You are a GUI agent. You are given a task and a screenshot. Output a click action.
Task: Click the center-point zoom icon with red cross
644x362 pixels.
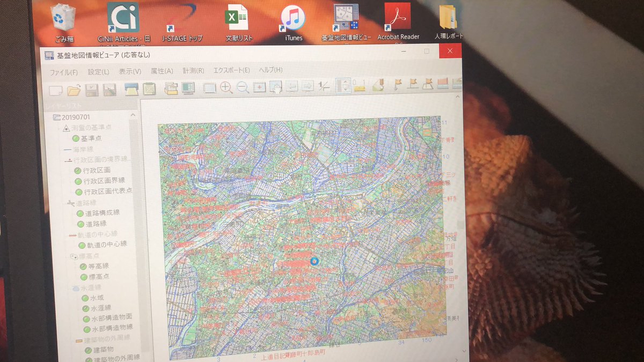click(260, 87)
